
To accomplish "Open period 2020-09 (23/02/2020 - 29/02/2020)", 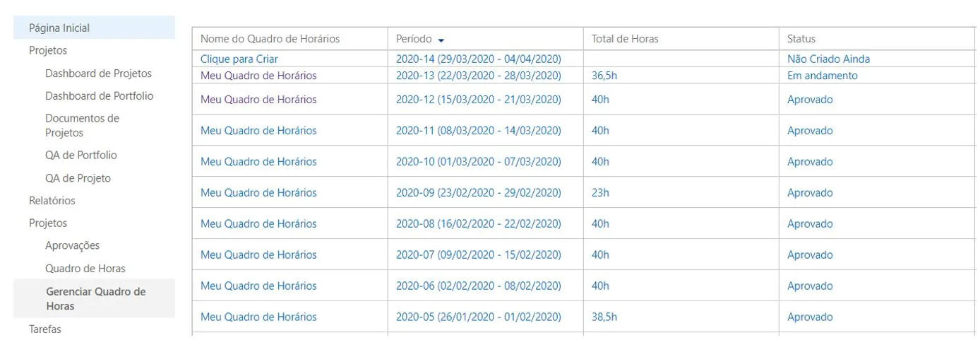I will coord(478,193).
